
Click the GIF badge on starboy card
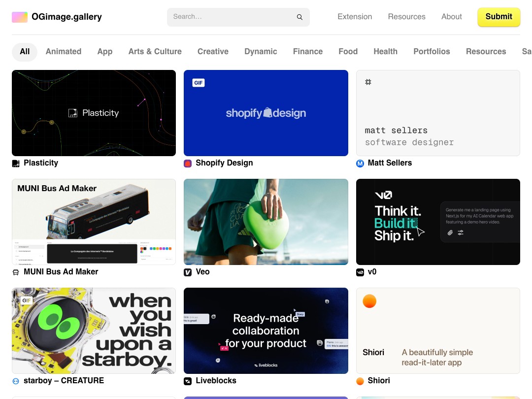tap(27, 300)
